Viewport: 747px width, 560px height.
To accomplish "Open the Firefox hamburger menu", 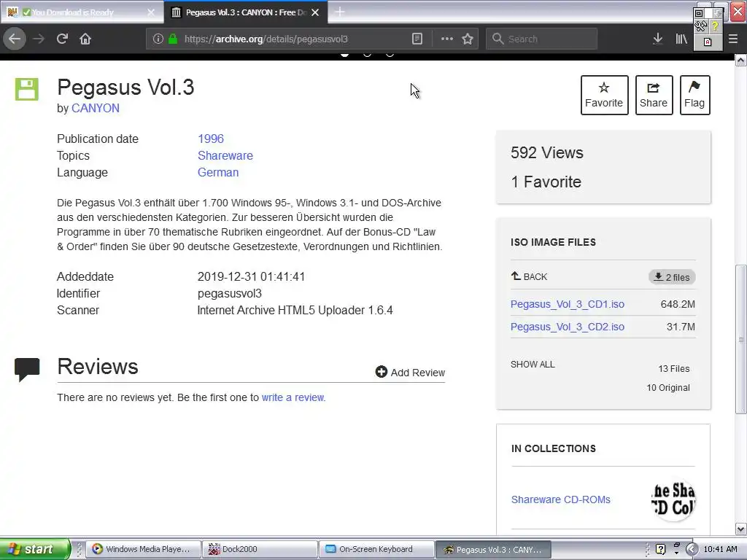I will tap(733, 39).
